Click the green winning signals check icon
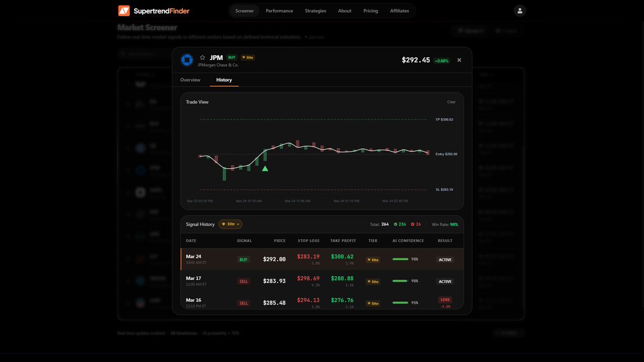This screenshot has width=644, height=362. pos(396,224)
